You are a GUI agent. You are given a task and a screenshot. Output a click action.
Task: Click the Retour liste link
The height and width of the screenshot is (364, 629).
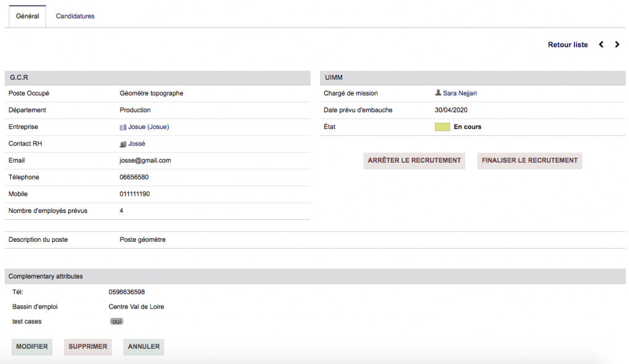coord(568,44)
